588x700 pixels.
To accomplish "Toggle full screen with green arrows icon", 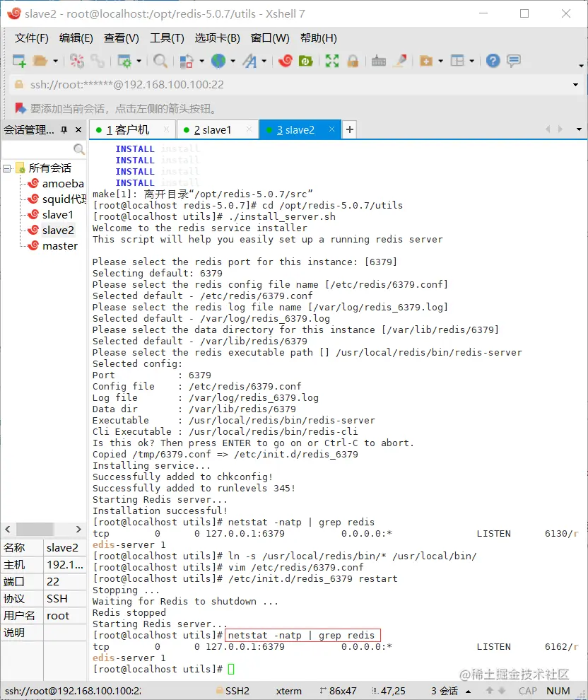I will [x=332, y=61].
